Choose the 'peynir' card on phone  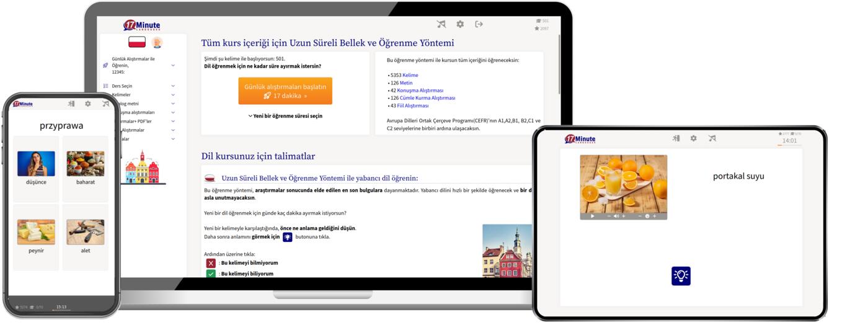click(36, 237)
